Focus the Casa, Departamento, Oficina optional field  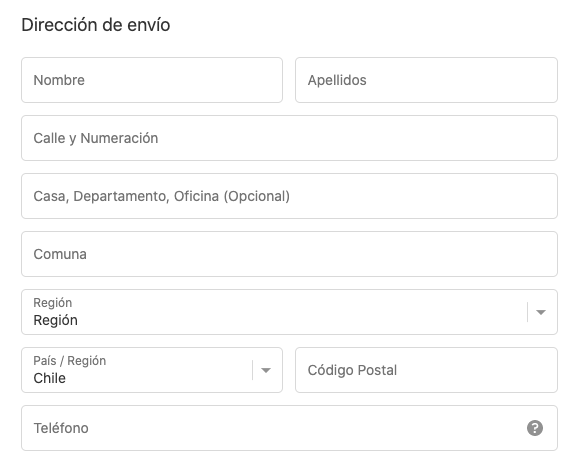coord(289,196)
